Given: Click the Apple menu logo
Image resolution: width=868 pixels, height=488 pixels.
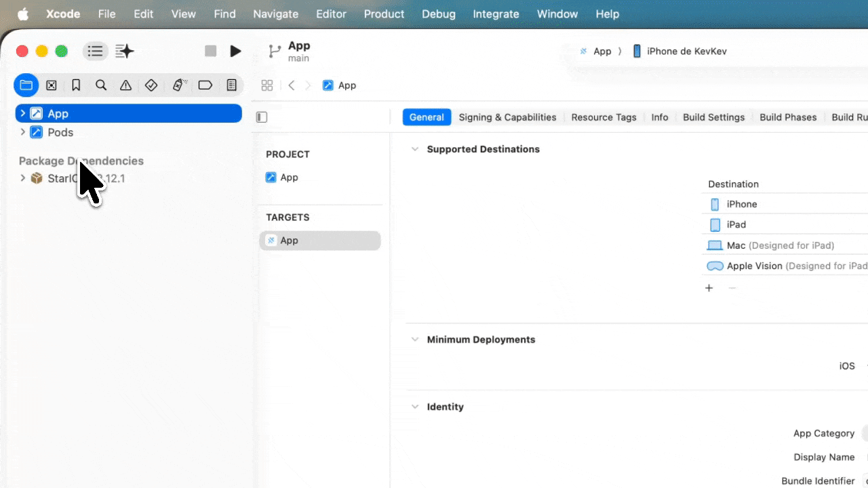Looking at the screenshot, I should (22, 14).
